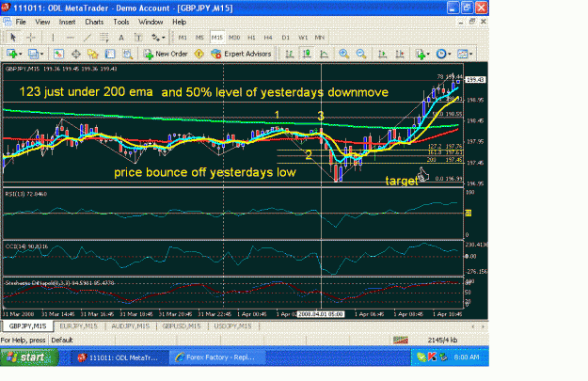Select the text 'A' tool
The height and width of the screenshot is (381, 588).
pyautogui.click(x=121, y=37)
